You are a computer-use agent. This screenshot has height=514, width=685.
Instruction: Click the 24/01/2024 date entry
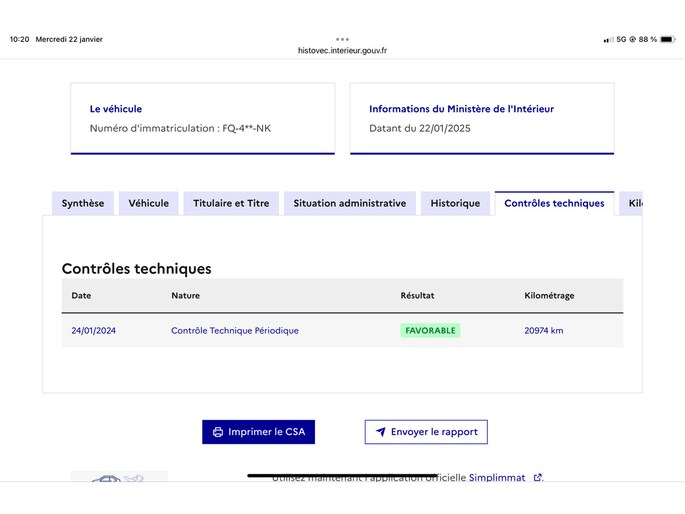[x=94, y=330]
